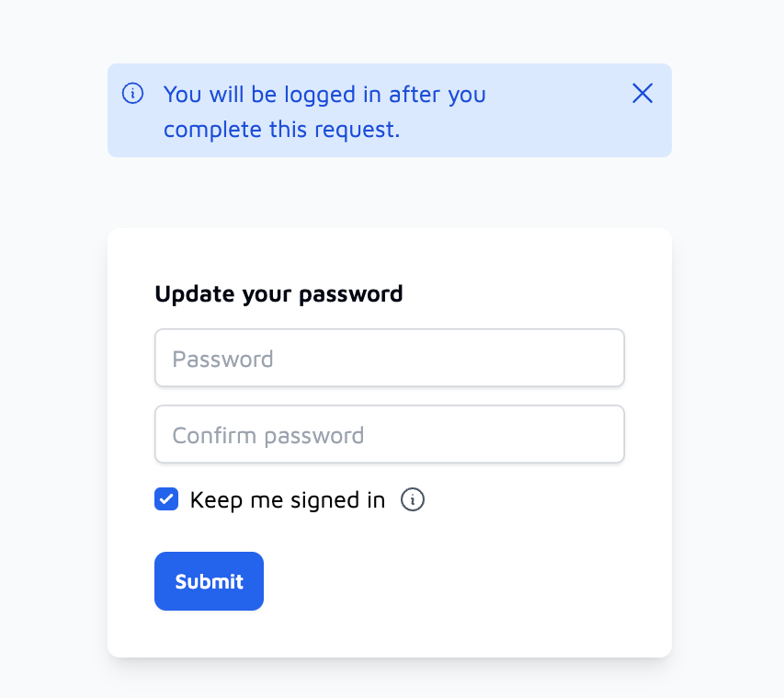Uncheck the Keep me signed in checkbox
The width and height of the screenshot is (784, 698).
click(x=166, y=499)
